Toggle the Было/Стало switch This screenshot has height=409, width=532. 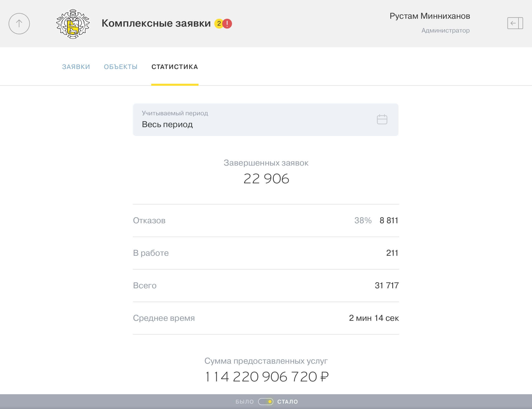pyautogui.click(x=266, y=402)
